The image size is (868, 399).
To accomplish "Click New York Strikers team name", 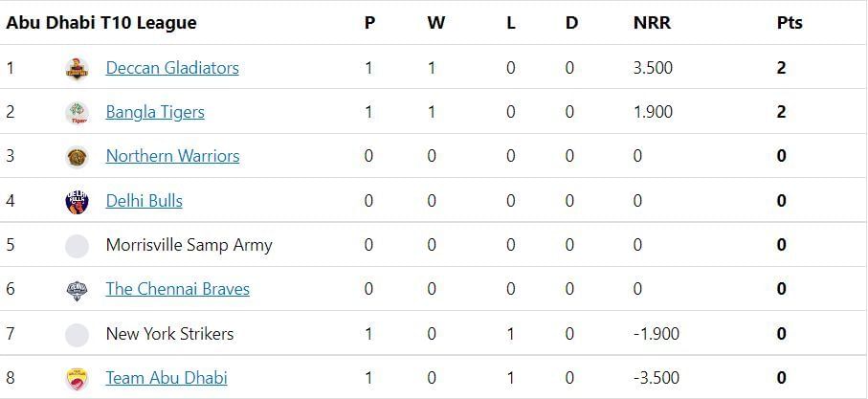I will click(169, 334).
